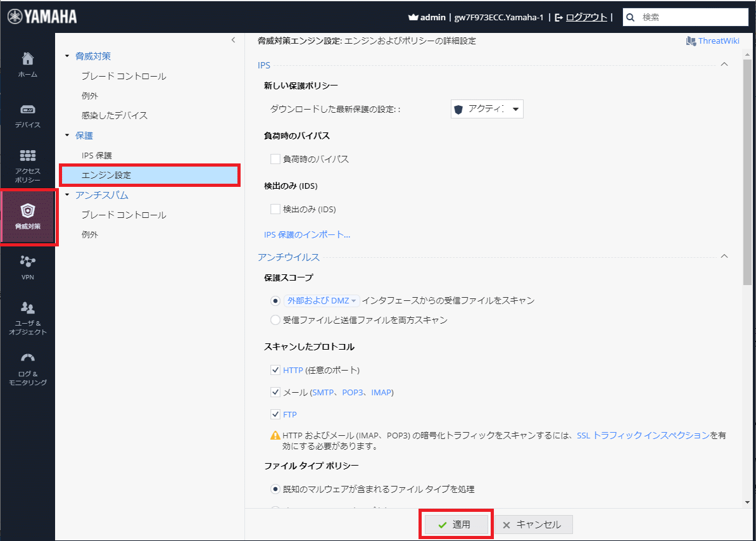Open the アクティブ protection setting dropdown
Viewport: 756px width, 541px height.
[487, 110]
